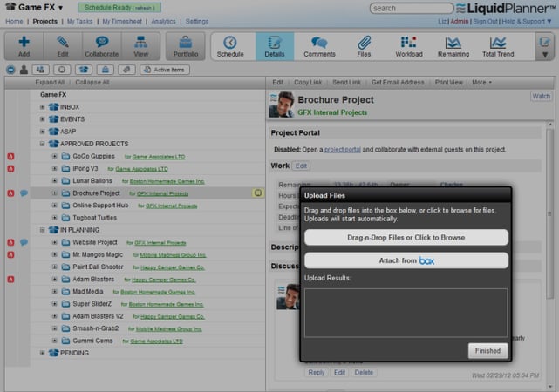The image size is (559, 392).
Task: Show the Total Trend chart
Action: (498, 46)
